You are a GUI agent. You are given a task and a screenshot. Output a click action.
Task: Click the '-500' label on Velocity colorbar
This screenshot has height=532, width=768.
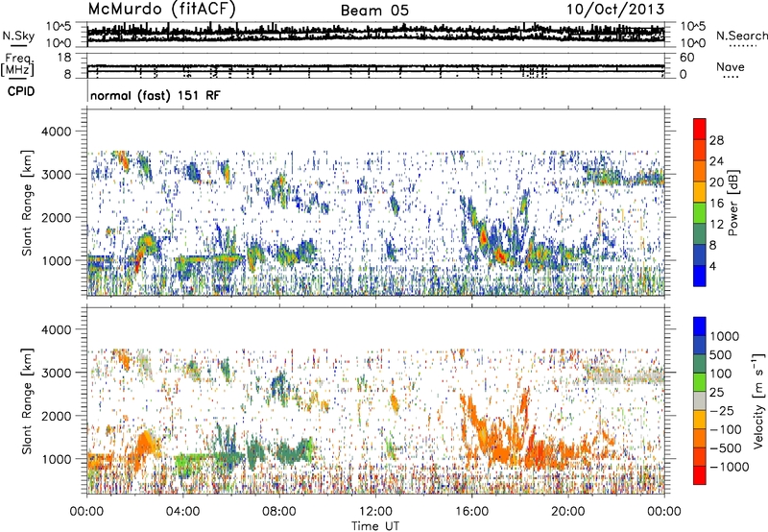(726, 447)
